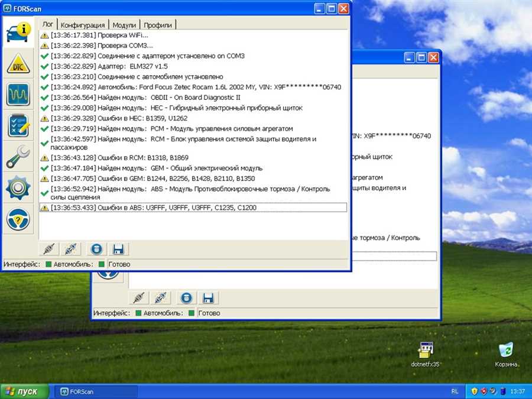
Task: Click the 'Готово' status text in front window
Action: [119, 264]
